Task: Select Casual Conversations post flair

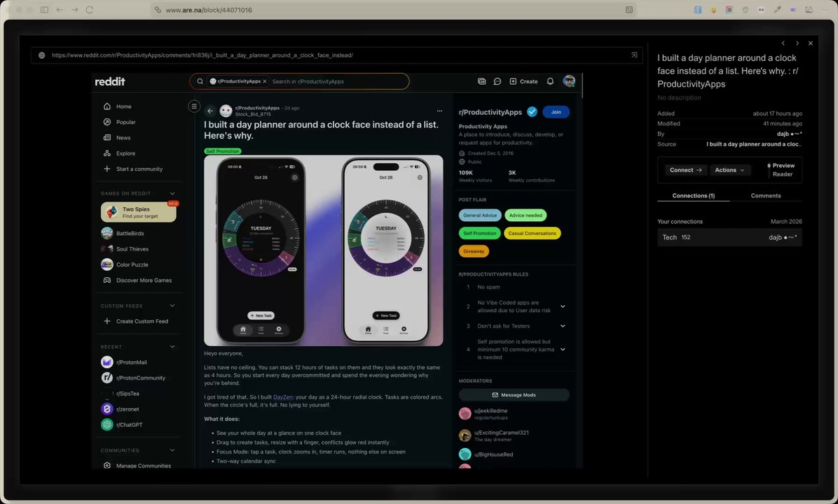Action: (532, 233)
